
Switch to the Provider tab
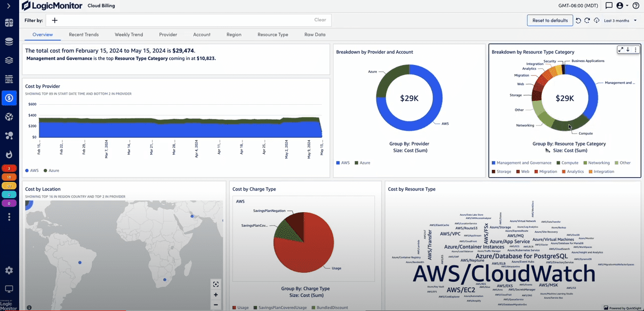168,35
